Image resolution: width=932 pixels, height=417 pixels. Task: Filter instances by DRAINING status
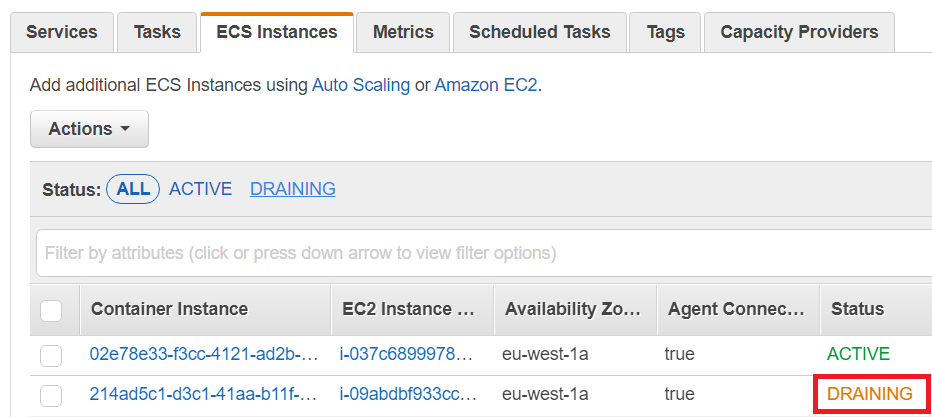tap(292, 189)
